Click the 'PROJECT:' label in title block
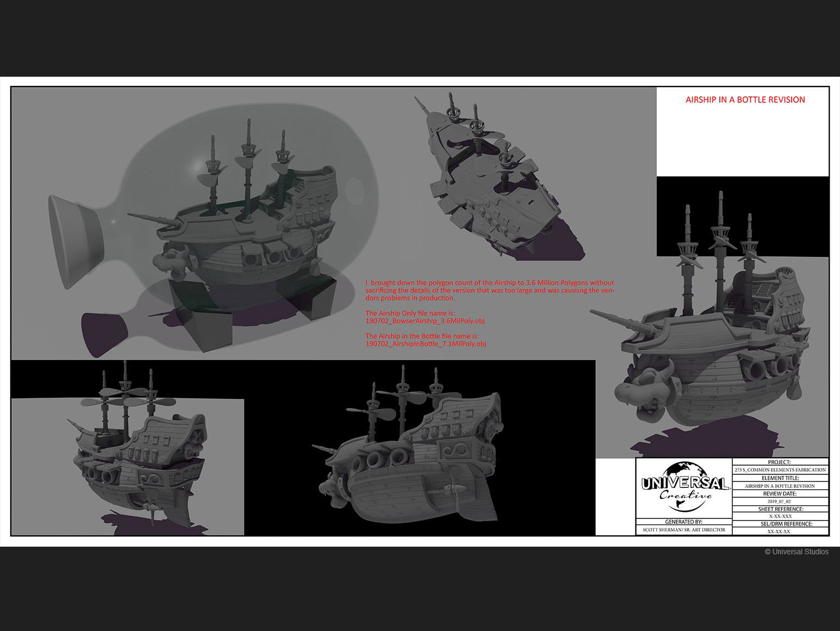 [x=779, y=462]
